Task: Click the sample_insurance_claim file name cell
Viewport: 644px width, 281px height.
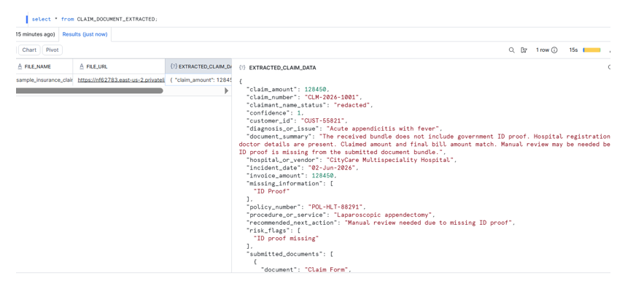Action: tap(44, 80)
